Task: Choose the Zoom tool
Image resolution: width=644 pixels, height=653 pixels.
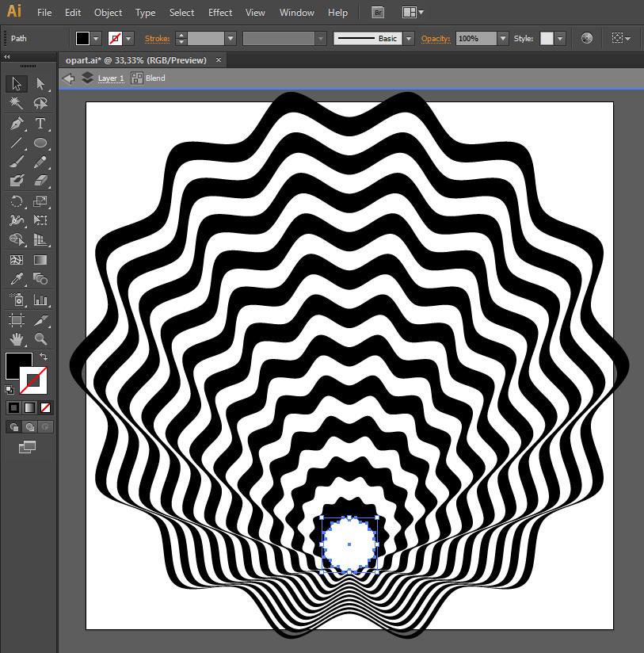Action: point(40,339)
